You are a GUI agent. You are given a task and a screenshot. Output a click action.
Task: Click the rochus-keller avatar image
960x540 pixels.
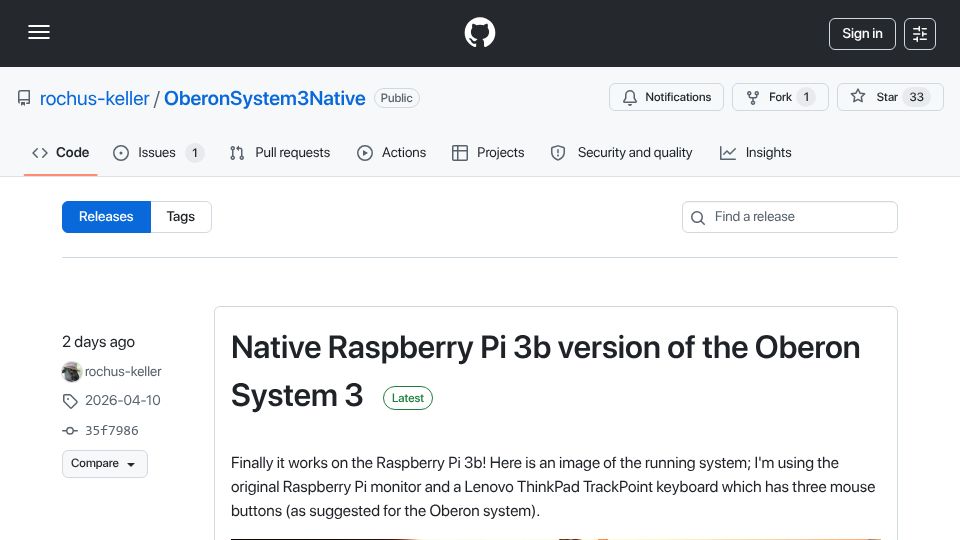click(72, 372)
